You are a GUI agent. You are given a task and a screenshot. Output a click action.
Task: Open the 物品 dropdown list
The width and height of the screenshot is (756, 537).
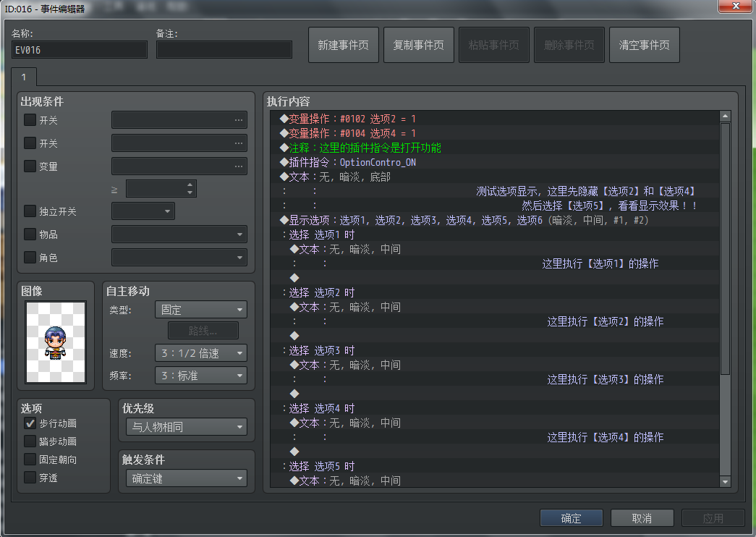179,234
